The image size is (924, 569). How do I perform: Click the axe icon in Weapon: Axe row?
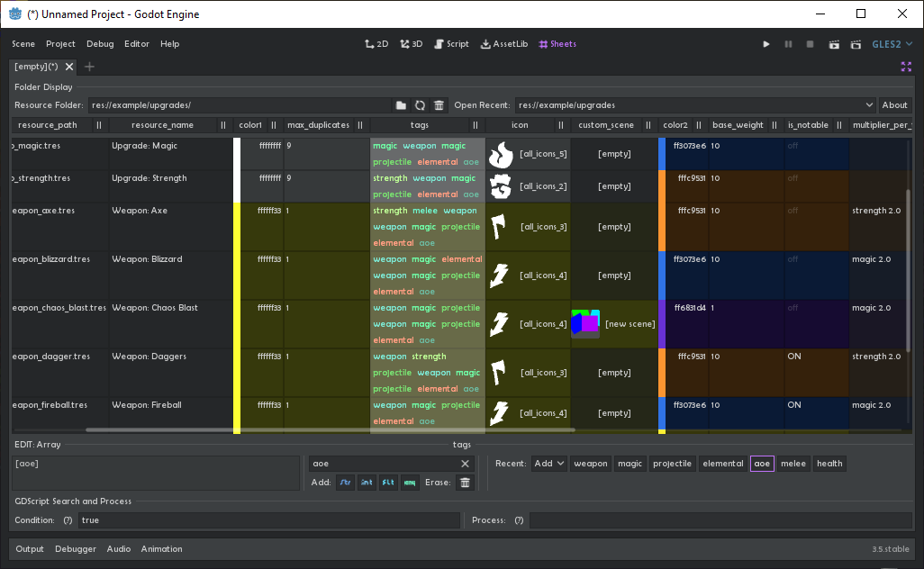pos(499,227)
